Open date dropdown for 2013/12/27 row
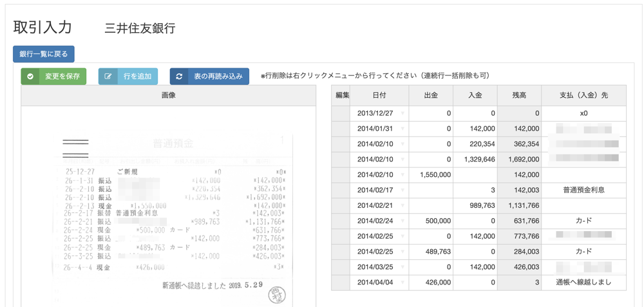Image resolution: width=644 pixels, height=307 pixels. point(402,113)
